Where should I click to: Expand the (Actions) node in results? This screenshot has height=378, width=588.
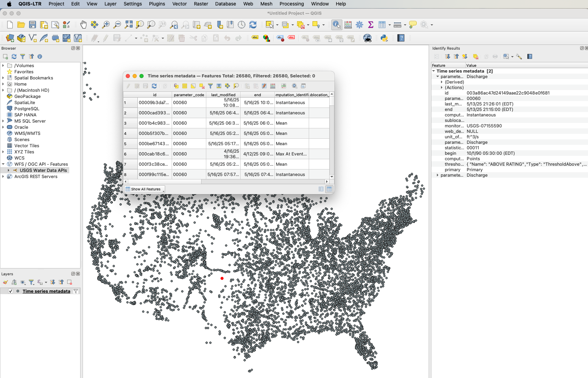(442, 87)
